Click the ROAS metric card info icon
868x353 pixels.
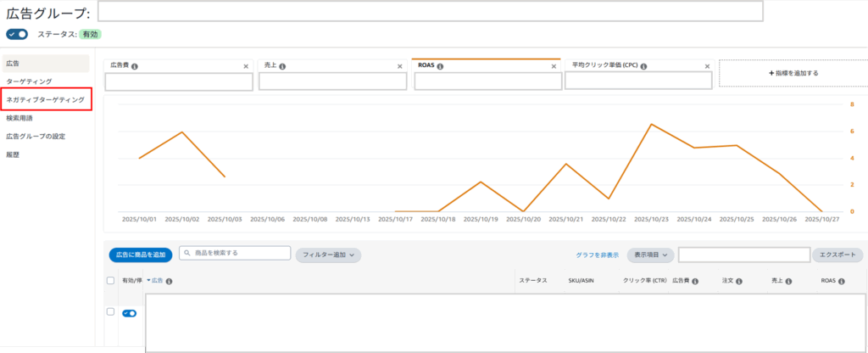(442, 65)
